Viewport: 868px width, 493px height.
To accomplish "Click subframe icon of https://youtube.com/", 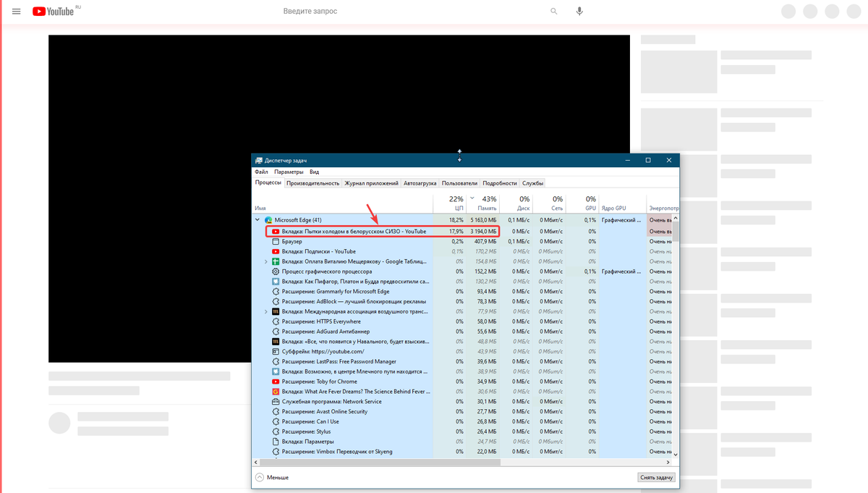I will [x=276, y=352].
